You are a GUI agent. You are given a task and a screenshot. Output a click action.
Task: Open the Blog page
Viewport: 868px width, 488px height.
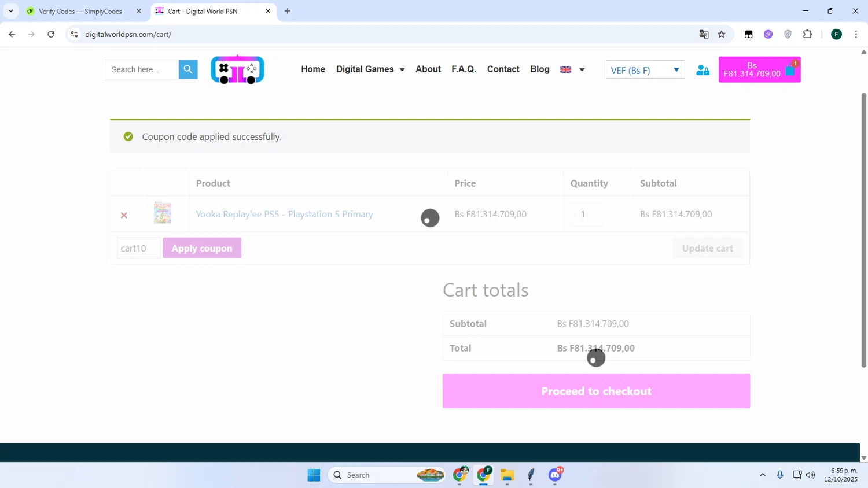540,69
